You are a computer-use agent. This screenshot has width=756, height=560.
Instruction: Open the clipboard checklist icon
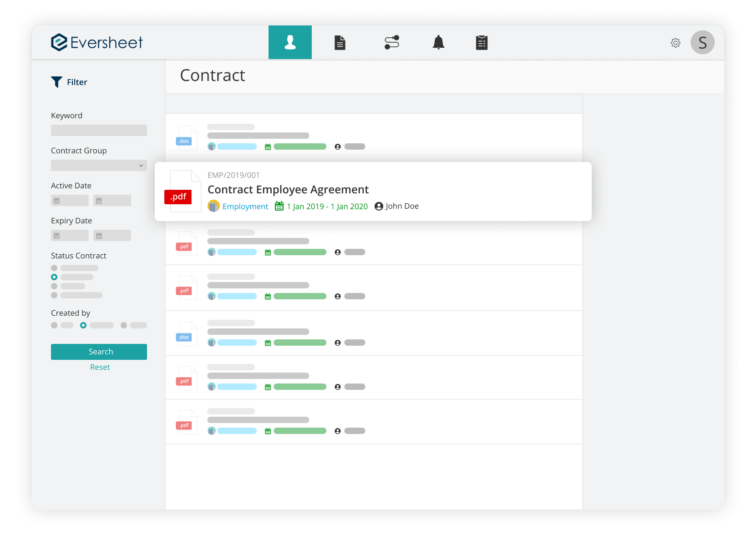[x=482, y=43]
